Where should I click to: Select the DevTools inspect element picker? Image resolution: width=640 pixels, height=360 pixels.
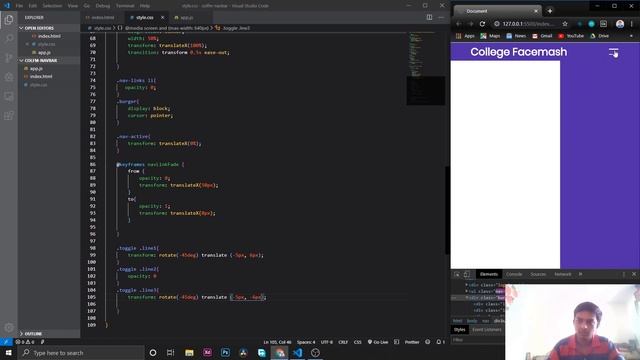457,274
